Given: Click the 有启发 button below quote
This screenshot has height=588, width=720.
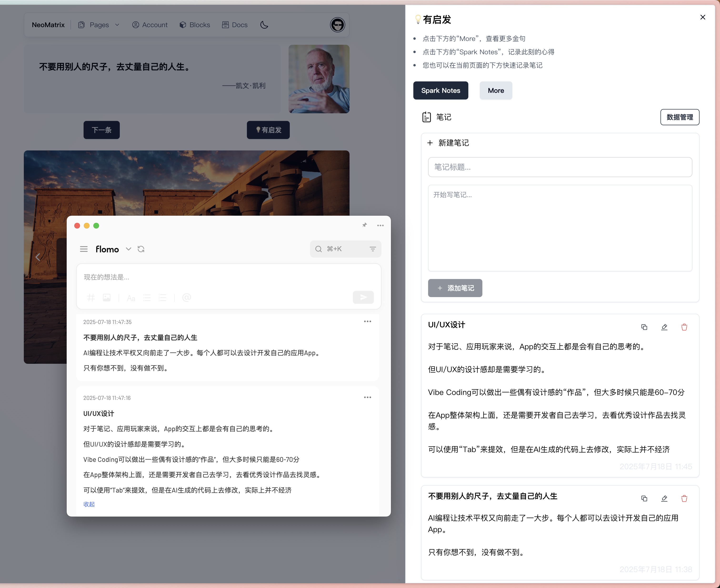Looking at the screenshot, I should tap(268, 130).
